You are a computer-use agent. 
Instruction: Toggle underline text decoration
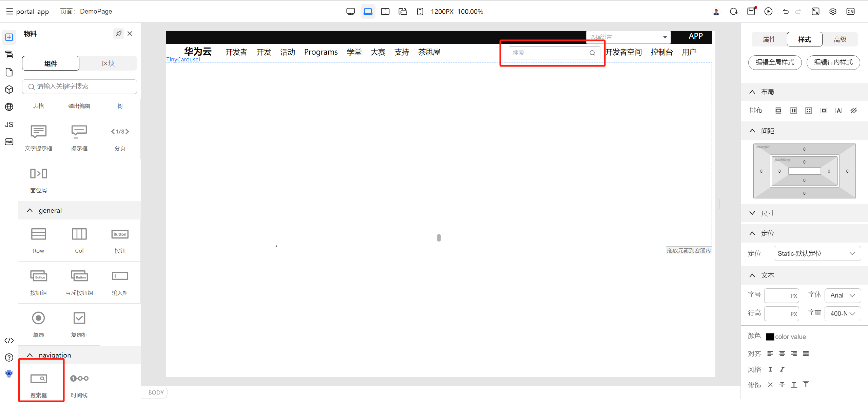point(794,385)
